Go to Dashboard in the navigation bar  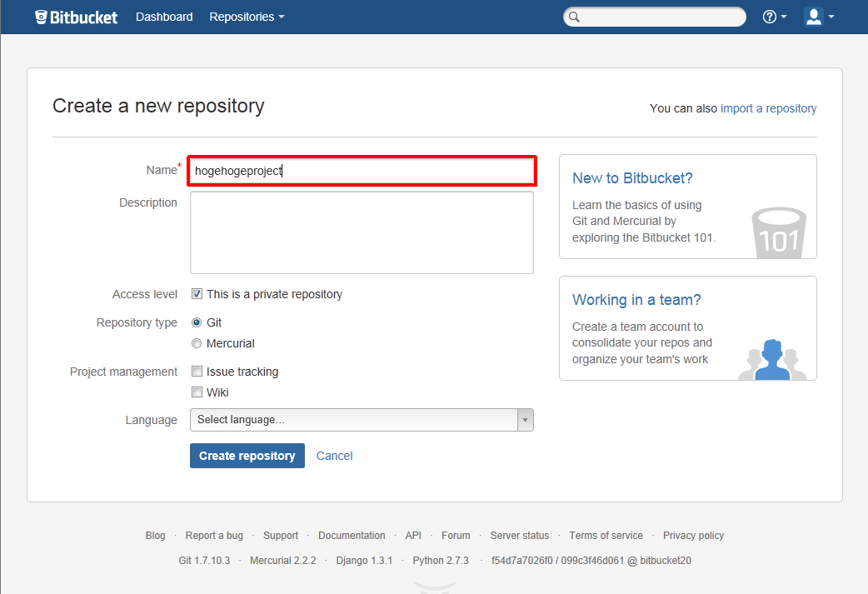click(164, 17)
